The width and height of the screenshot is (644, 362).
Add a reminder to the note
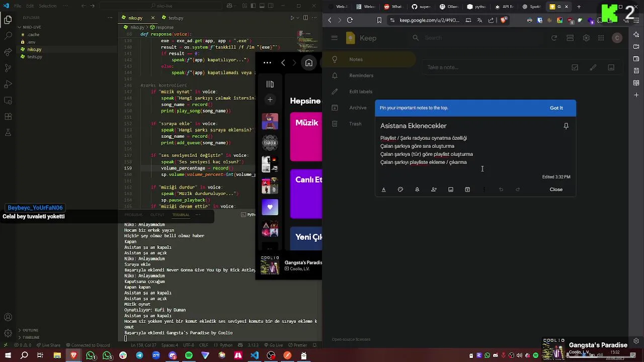click(417, 190)
